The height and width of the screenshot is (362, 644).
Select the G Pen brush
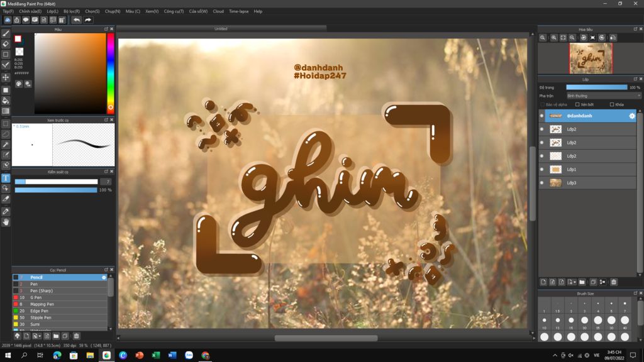(60, 297)
